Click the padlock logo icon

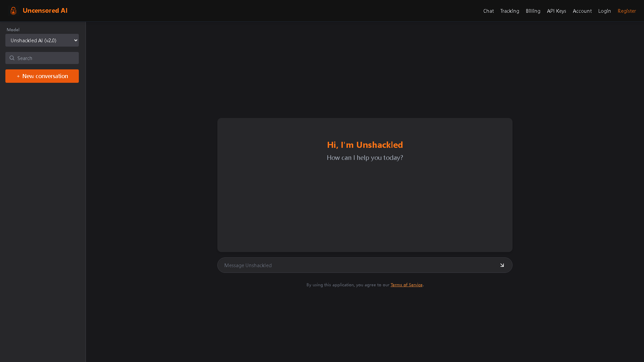[13, 10]
